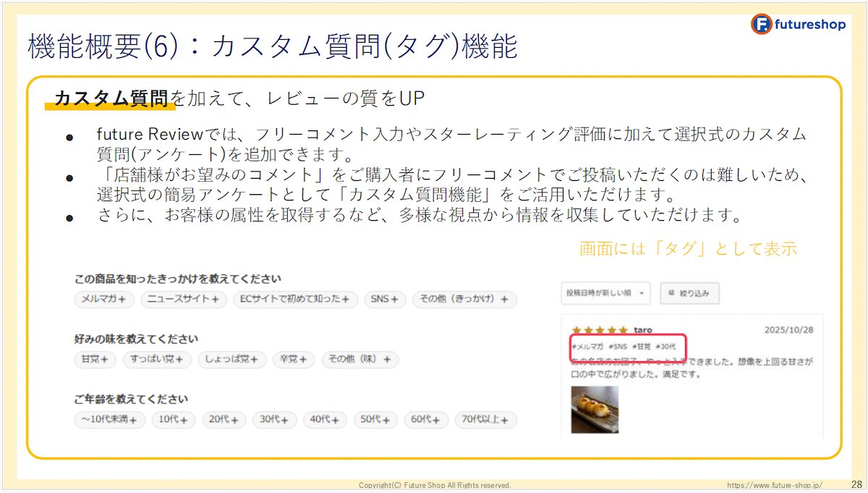
Task: Set rating using the star row
Action: click(x=600, y=329)
